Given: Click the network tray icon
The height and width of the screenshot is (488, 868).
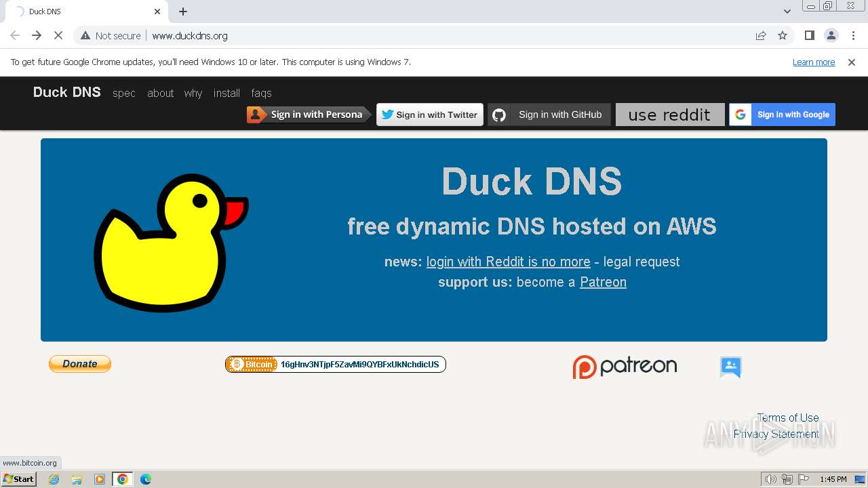Looking at the screenshot, I should 787,479.
